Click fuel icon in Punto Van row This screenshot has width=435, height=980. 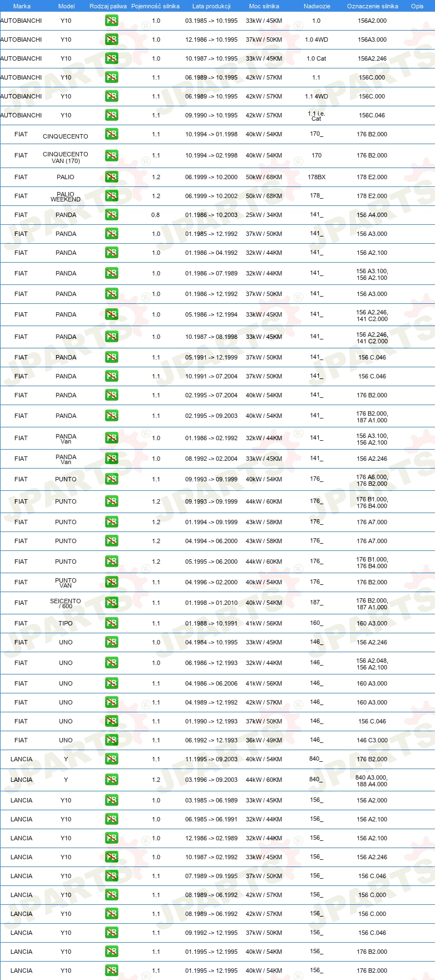(x=111, y=582)
